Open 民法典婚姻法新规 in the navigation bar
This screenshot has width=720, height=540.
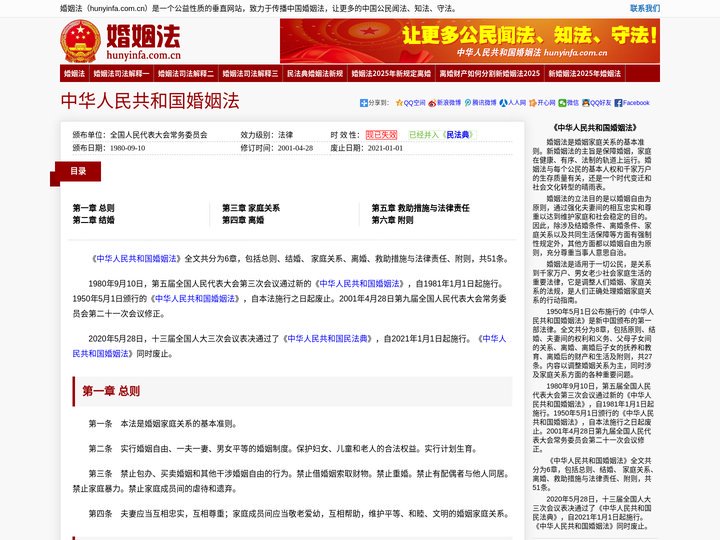coord(315,73)
